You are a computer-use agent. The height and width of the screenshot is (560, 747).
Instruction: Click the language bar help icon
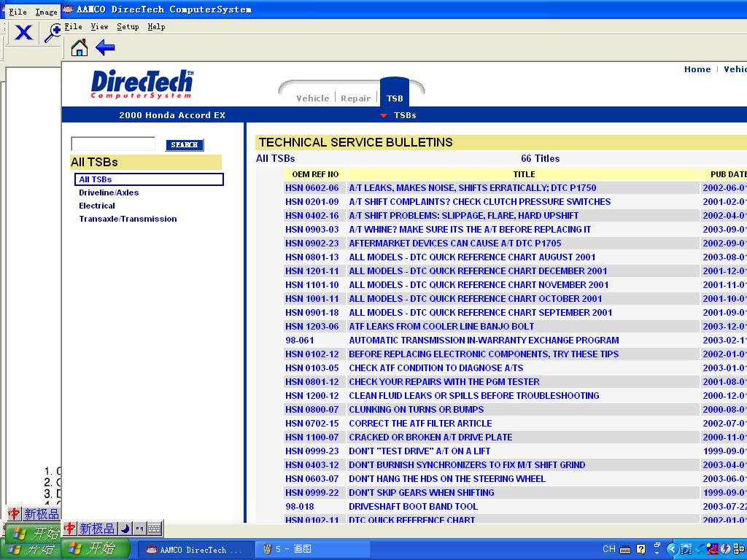tap(640, 549)
